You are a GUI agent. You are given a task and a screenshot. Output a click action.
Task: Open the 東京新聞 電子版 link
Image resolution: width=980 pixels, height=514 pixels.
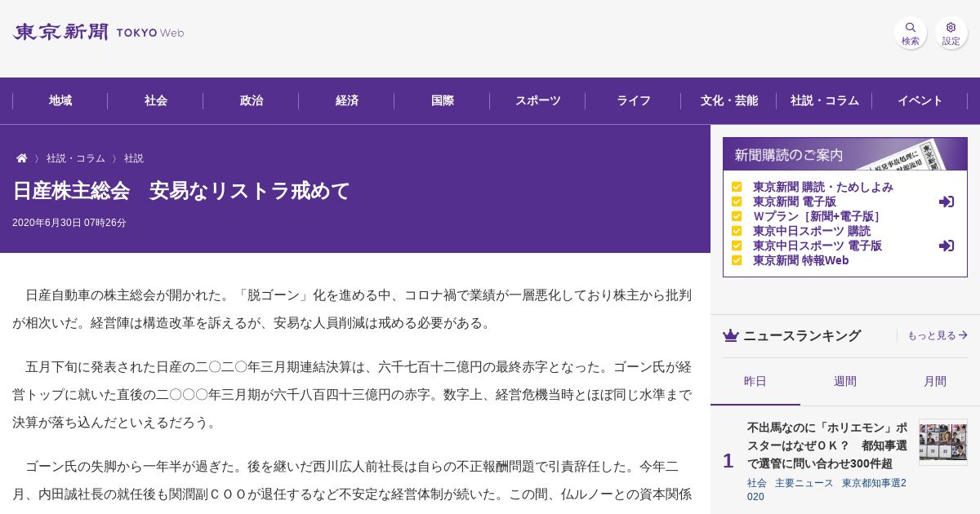coord(795,202)
